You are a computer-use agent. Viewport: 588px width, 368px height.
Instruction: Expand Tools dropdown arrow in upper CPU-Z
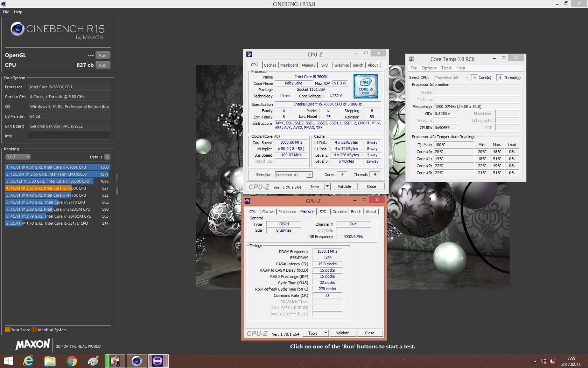point(327,186)
